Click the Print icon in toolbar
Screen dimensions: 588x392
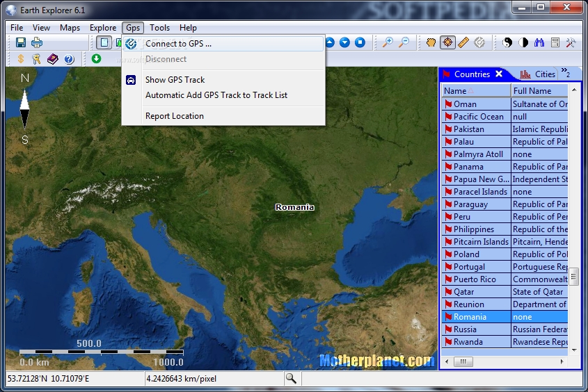(37, 42)
